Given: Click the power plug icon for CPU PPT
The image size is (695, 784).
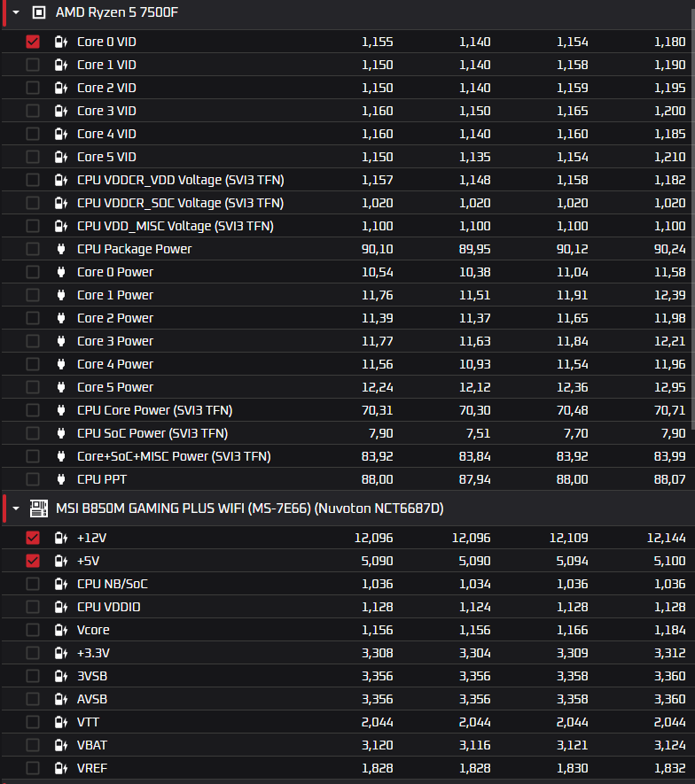Looking at the screenshot, I should 60,479.
